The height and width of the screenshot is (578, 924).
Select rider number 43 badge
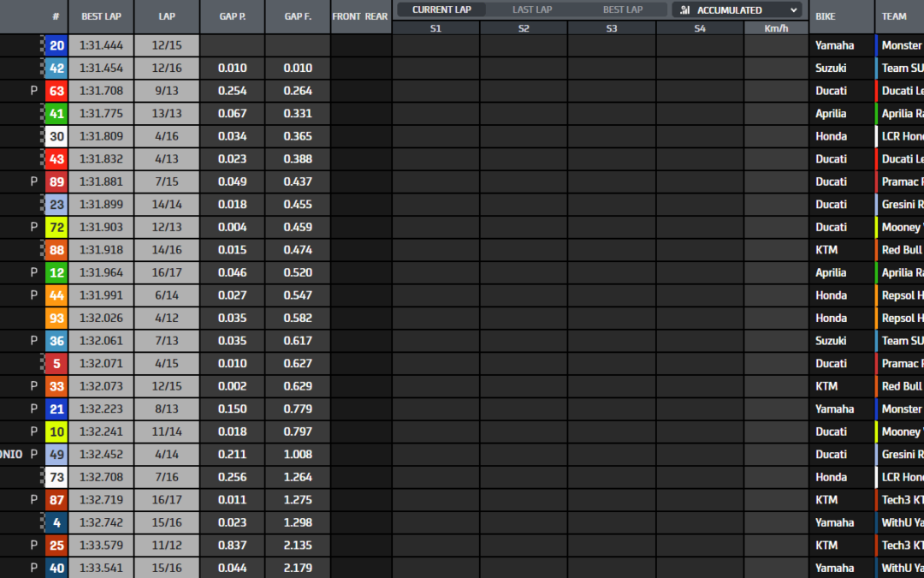coord(56,159)
